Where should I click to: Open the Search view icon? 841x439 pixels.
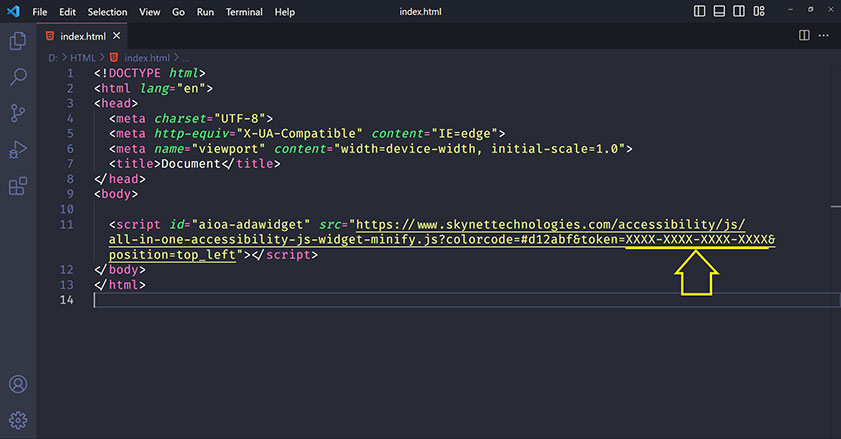pos(17,77)
